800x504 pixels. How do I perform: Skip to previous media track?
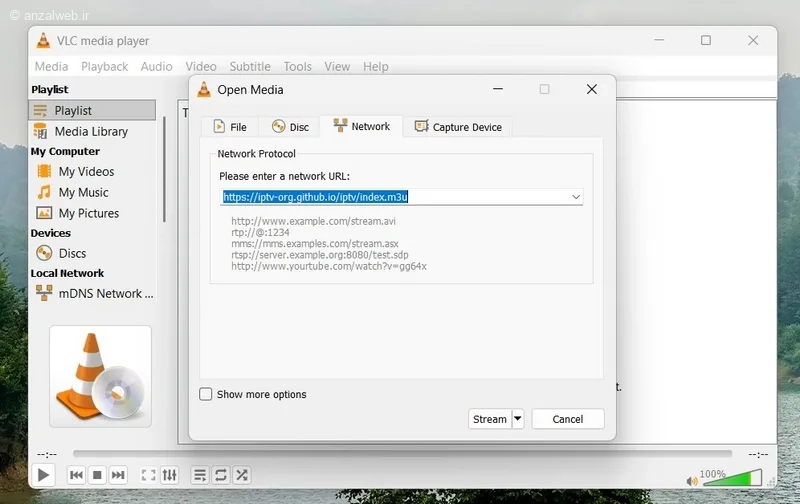(x=76, y=475)
